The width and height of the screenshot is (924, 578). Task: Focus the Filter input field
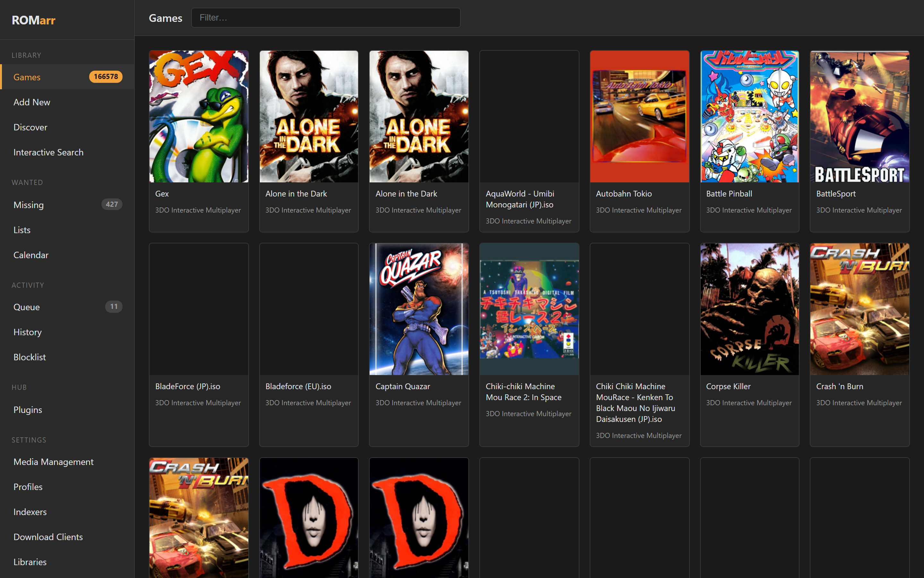pos(326,18)
